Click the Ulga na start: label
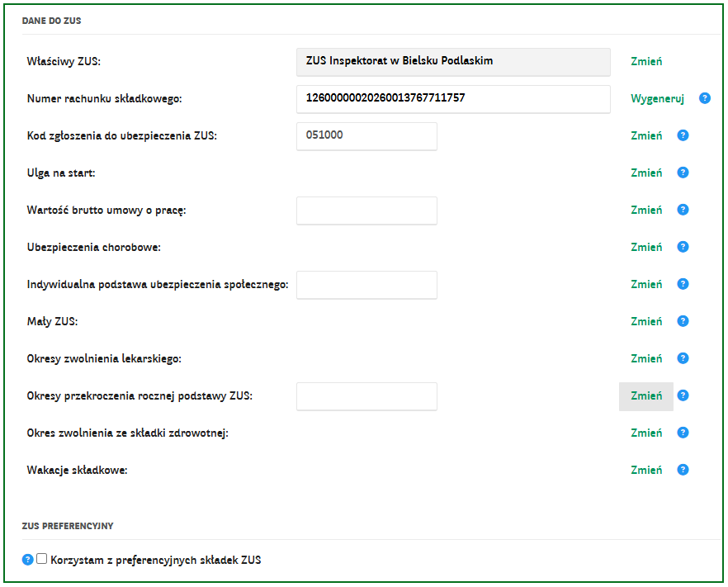This screenshot has width=728, height=587. 61,173
